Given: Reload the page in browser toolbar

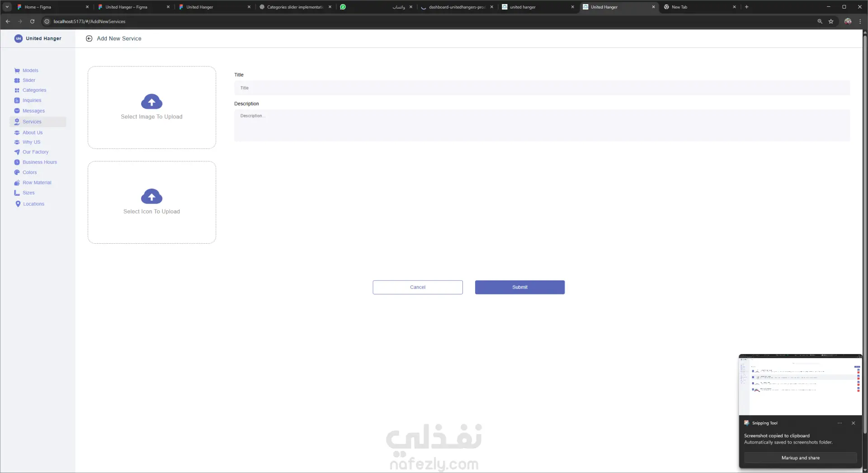Looking at the screenshot, I should tap(32, 21).
